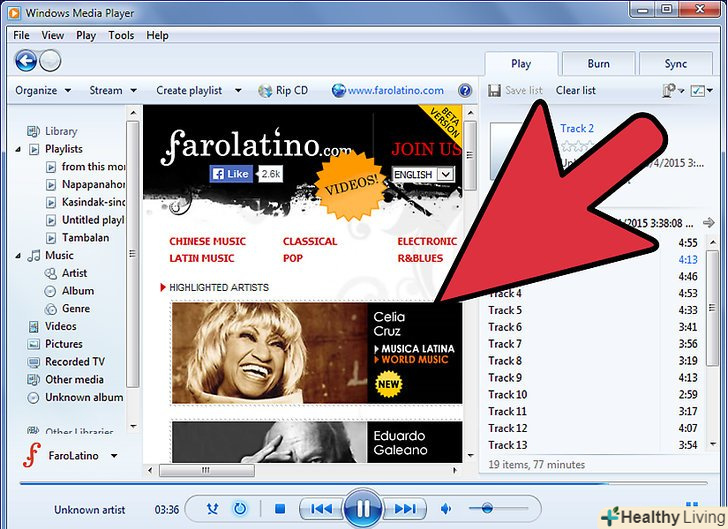
Task: Open the Tools menu
Action: (x=121, y=35)
